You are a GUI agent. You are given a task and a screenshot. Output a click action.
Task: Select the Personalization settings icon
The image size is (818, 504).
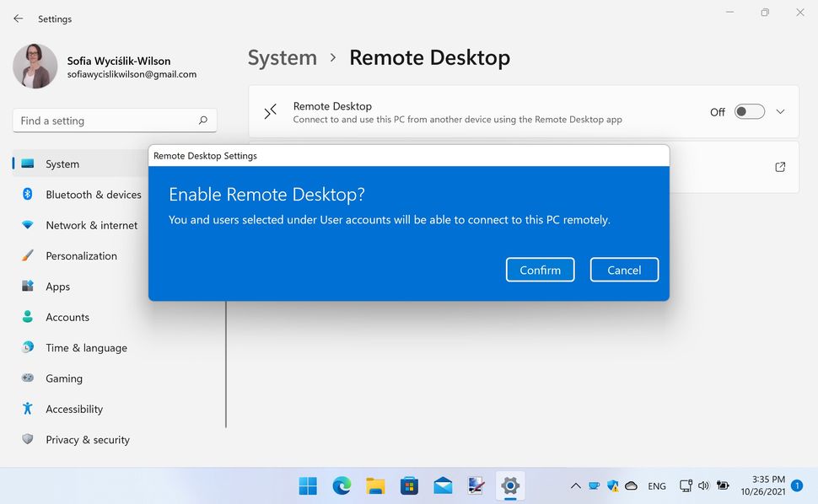(x=25, y=255)
